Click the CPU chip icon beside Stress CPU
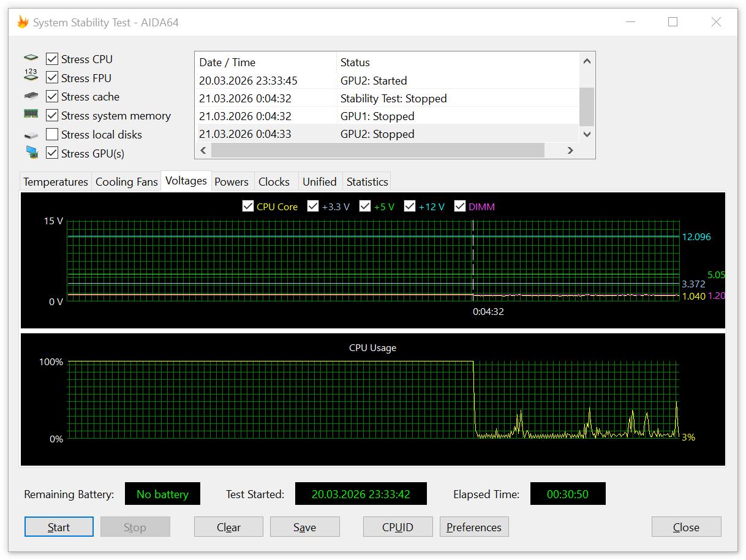The width and height of the screenshot is (746, 560). point(31,59)
